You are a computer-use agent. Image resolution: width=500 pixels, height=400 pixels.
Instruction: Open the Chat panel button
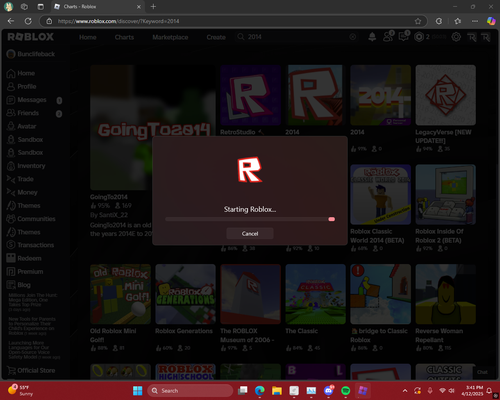pyautogui.click(x=482, y=372)
